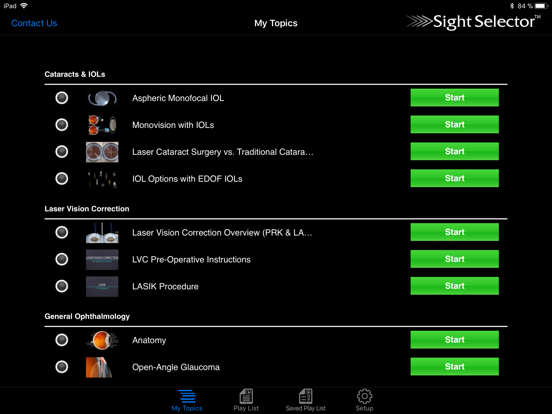Screen dimensions: 552x414
Task: Tap the Anatomy eye thumbnail
Action: pos(102,340)
